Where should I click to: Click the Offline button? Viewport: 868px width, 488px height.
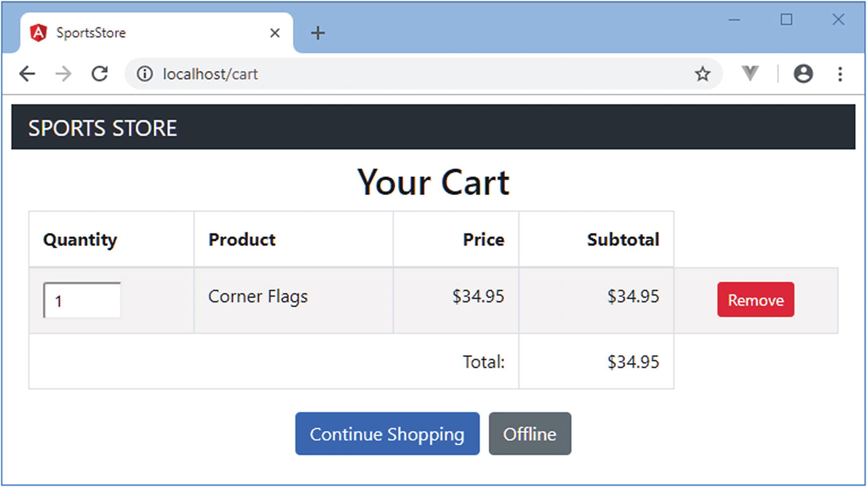[x=529, y=434]
